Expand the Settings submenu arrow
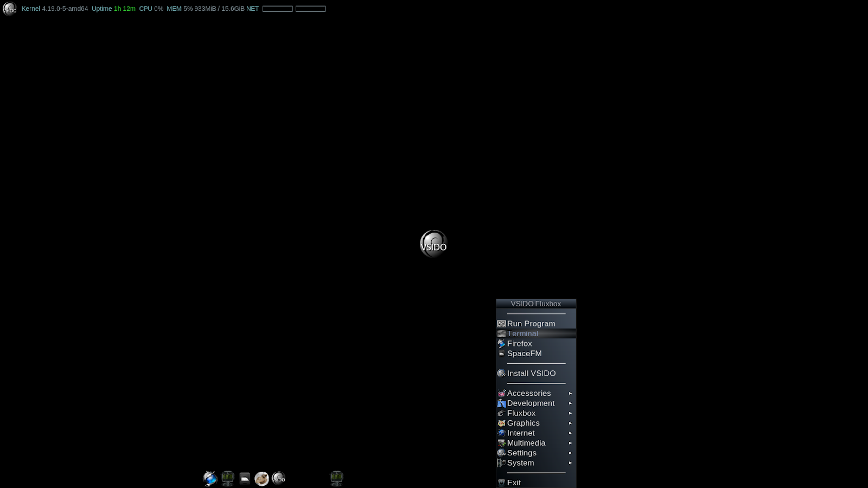This screenshot has width=868, height=488. (x=570, y=453)
